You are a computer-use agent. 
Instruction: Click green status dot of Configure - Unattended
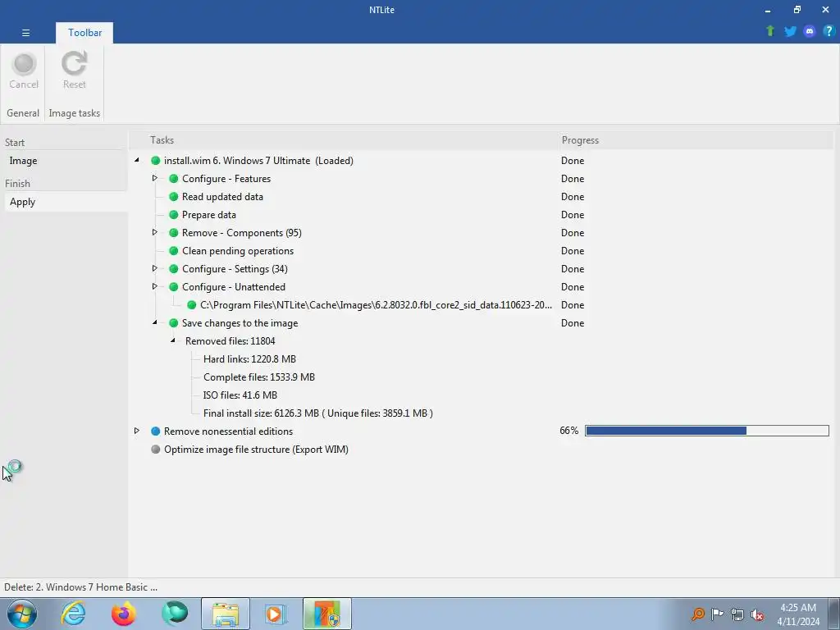tap(174, 287)
